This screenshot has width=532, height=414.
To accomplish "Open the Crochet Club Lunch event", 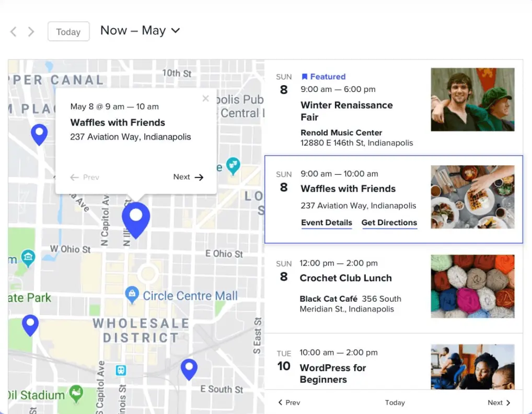I will [x=346, y=278].
